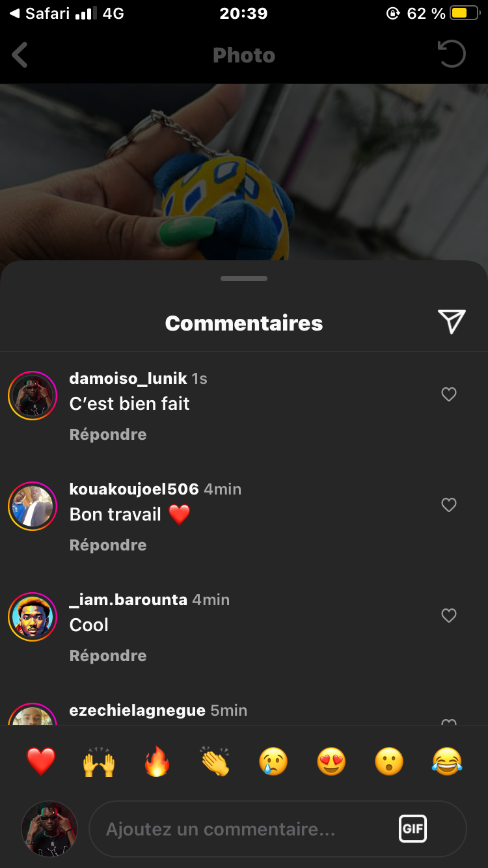Insert the clapping hands emoji

coord(215,761)
